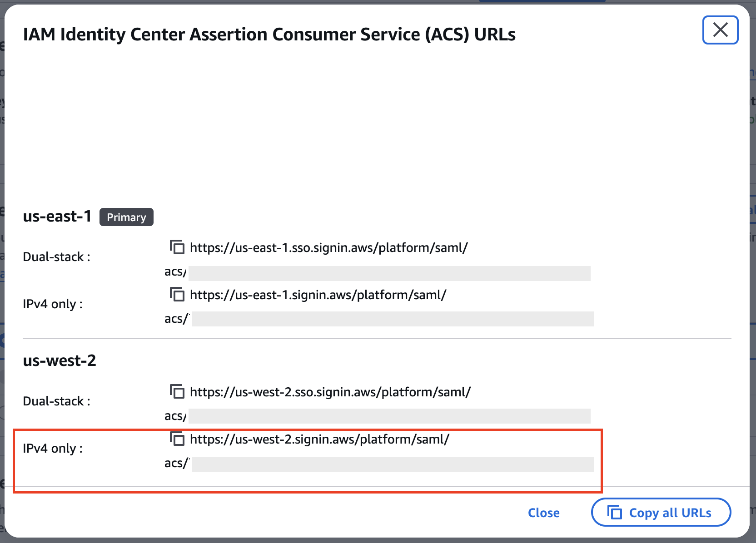Click the Primary badge
This screenshot has width=756, height=543.
point(126,217)
